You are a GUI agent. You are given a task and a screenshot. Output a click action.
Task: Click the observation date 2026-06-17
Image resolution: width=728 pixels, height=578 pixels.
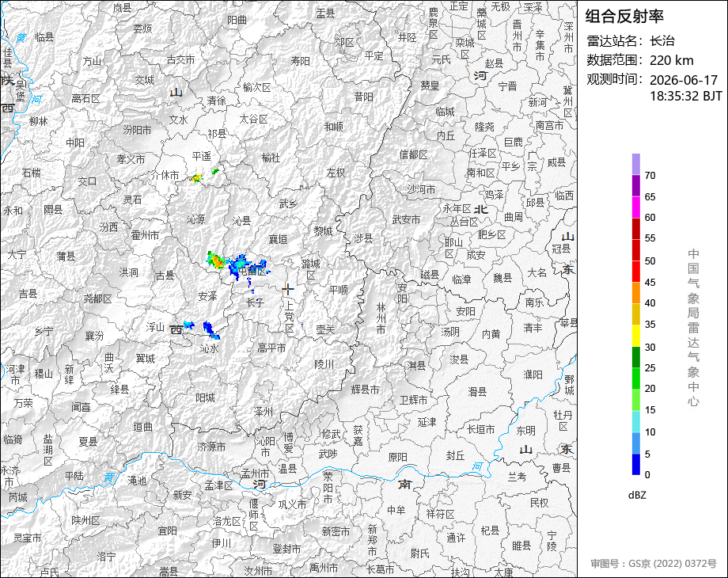pos(684,80)
